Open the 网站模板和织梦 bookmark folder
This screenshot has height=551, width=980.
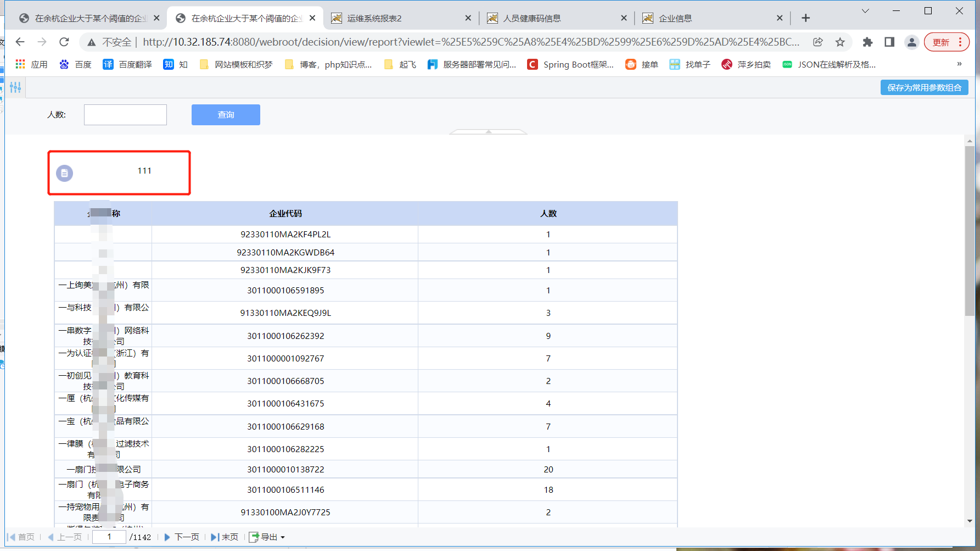236,64
